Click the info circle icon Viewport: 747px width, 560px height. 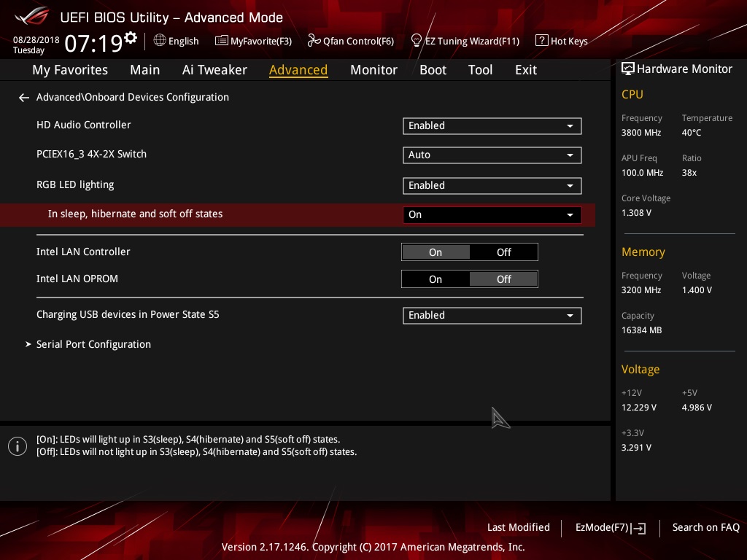[18, 446]
